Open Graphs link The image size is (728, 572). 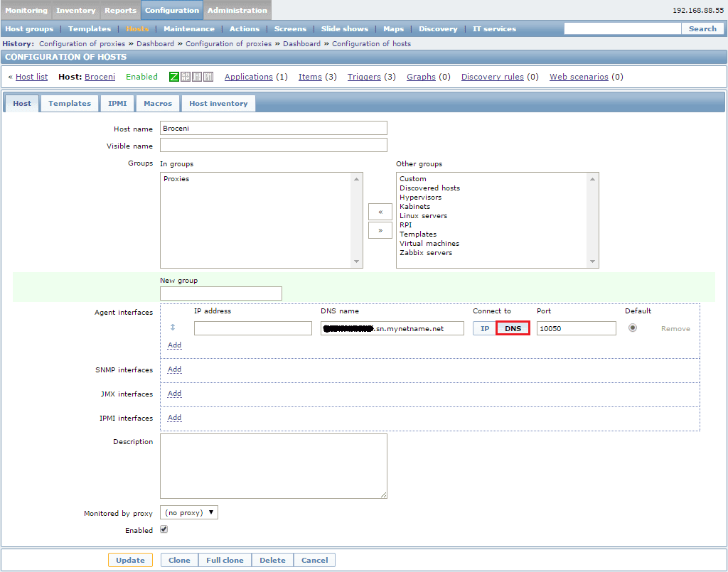(x=421, y=77)
